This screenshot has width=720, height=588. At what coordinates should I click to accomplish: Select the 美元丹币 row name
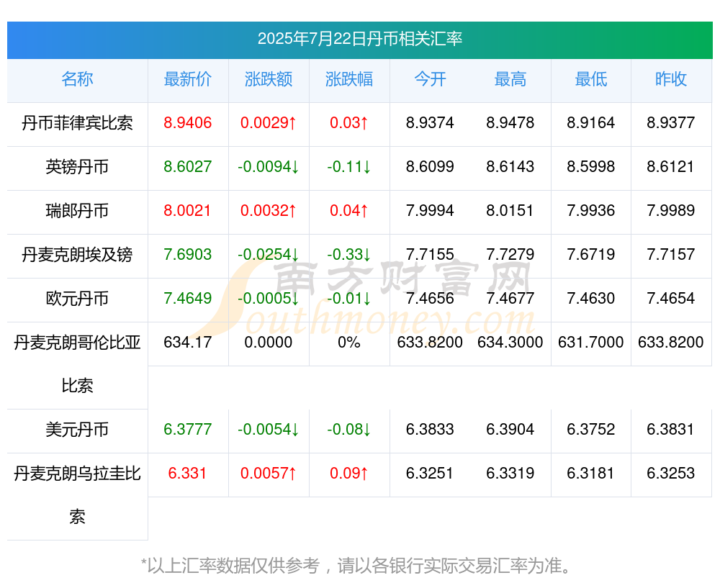click(x=77, y=430)
